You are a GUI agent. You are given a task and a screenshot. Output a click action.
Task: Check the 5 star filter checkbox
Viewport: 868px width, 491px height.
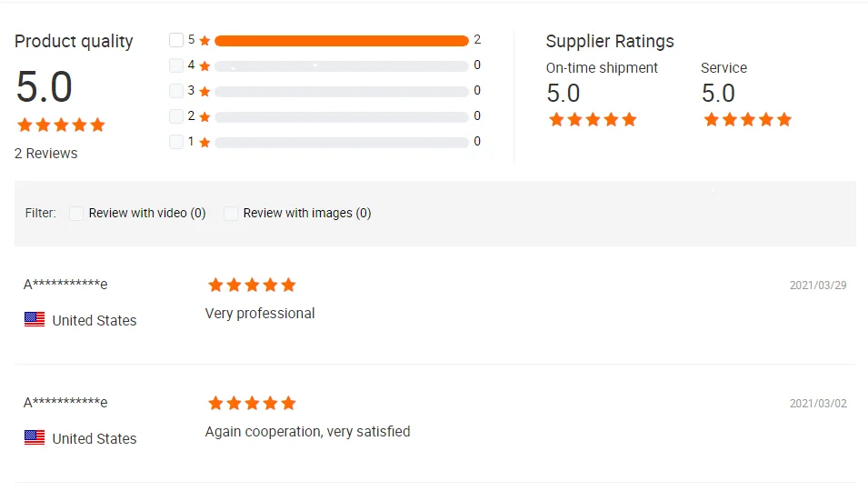[x=176, y=40]
